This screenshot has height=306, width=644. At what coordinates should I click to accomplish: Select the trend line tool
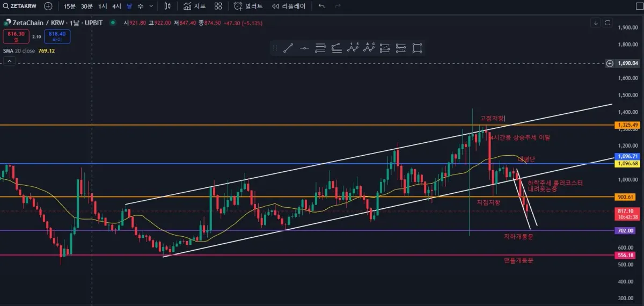288,48
